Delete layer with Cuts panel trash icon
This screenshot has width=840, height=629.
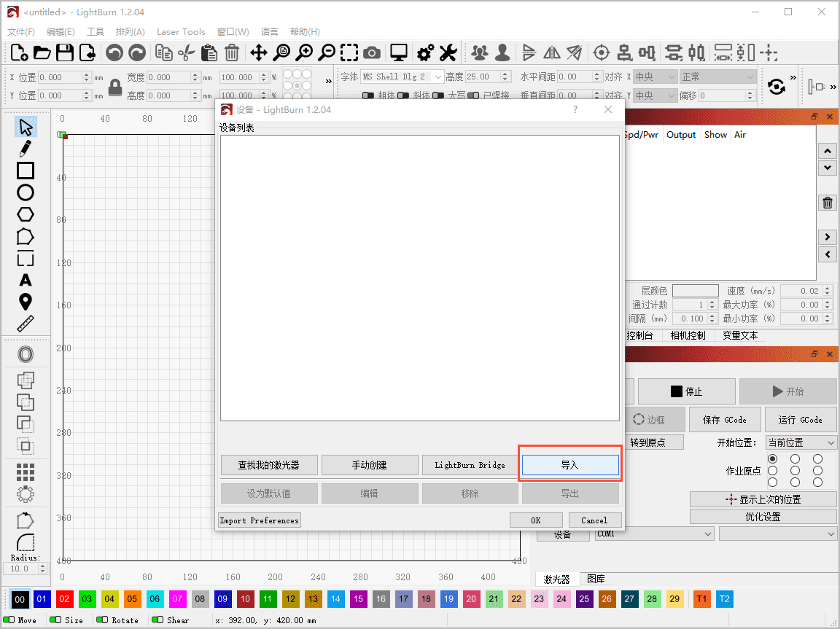(828, 203)
